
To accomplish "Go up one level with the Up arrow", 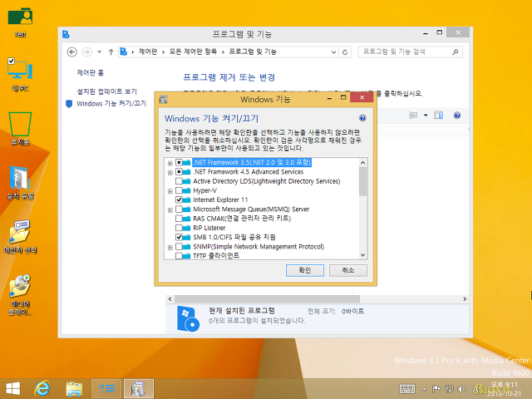I will pyautogui.click(x=111, y=52).
